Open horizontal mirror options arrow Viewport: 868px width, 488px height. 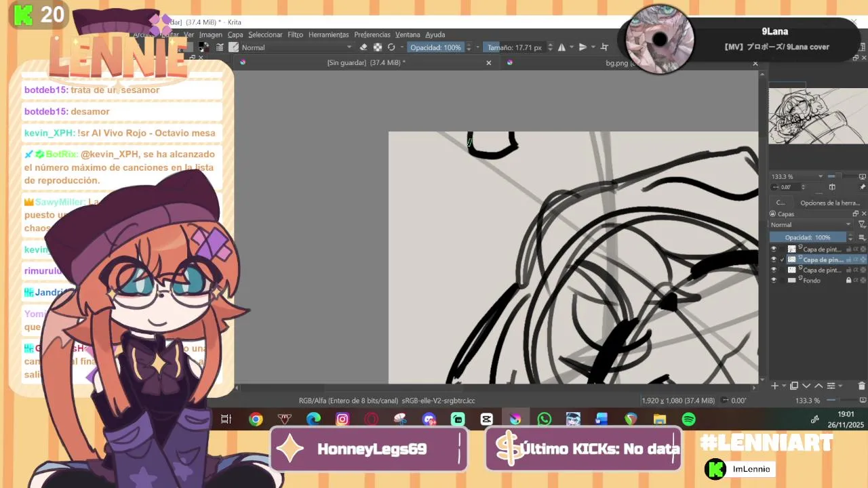point(571,47)
